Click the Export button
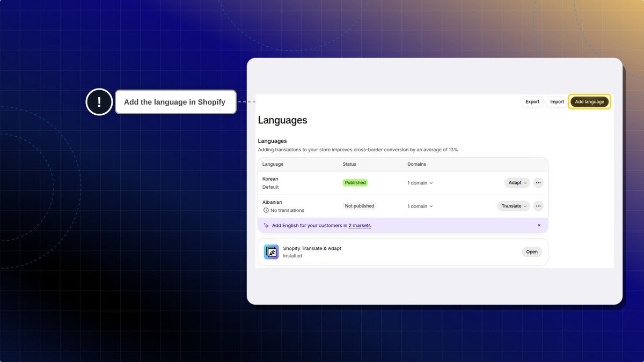Screen dimensions: 644x362 532,102
